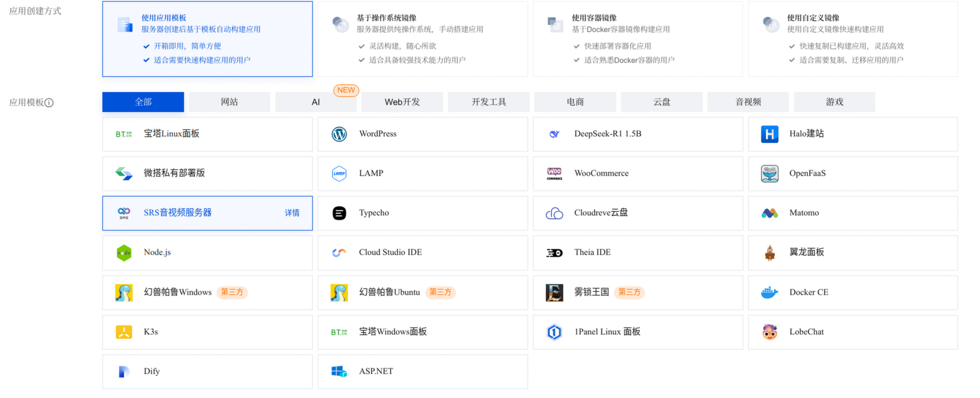Click the LAMP hexagon icon
980x398 pixels.
pos(339,173)
